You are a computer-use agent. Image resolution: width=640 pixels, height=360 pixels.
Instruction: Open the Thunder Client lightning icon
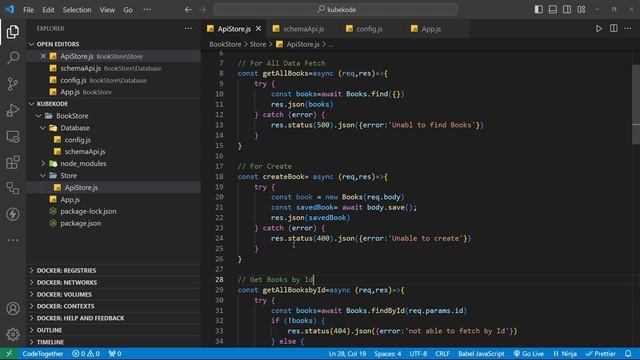[13, 214]
